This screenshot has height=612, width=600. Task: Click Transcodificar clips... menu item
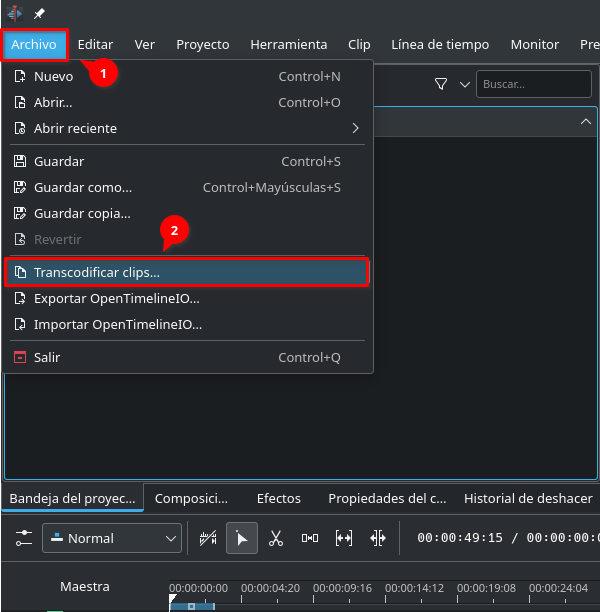(187, 272)
